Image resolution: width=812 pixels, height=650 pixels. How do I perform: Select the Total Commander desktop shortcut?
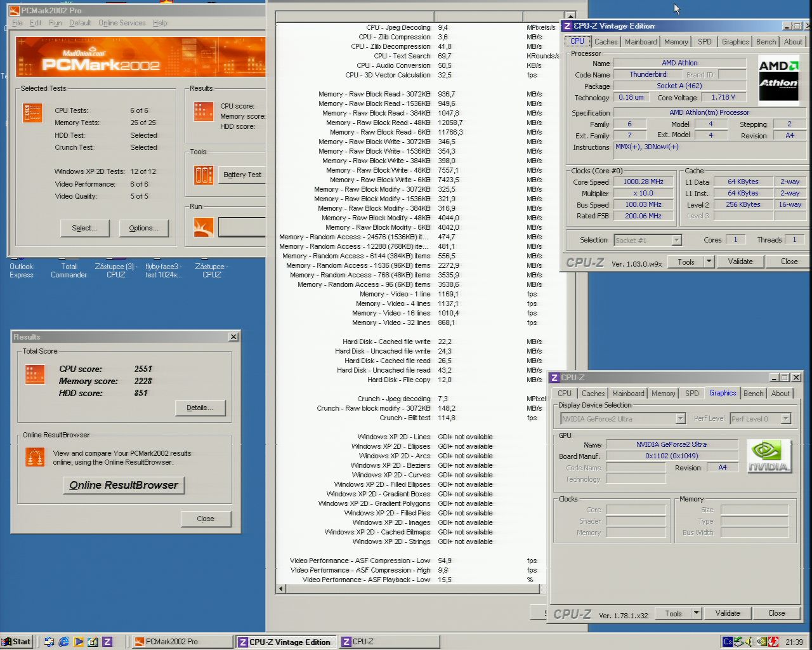coord(69,270)
